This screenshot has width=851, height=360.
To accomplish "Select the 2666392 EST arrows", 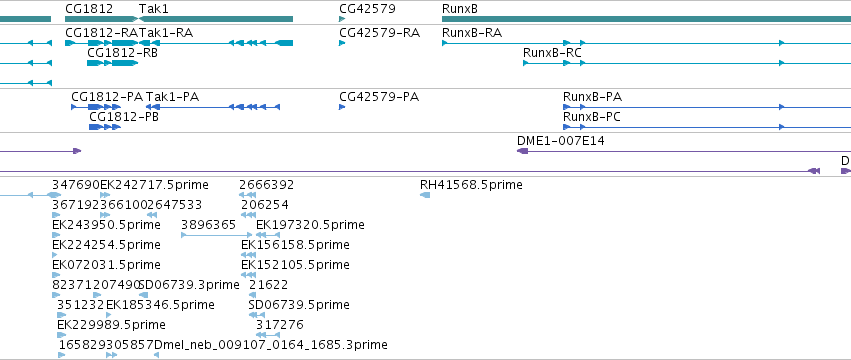I will [x=247, y=195].
